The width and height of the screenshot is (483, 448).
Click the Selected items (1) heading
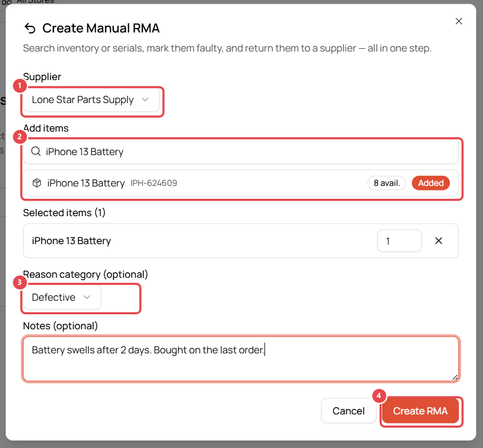coord(64,213)
